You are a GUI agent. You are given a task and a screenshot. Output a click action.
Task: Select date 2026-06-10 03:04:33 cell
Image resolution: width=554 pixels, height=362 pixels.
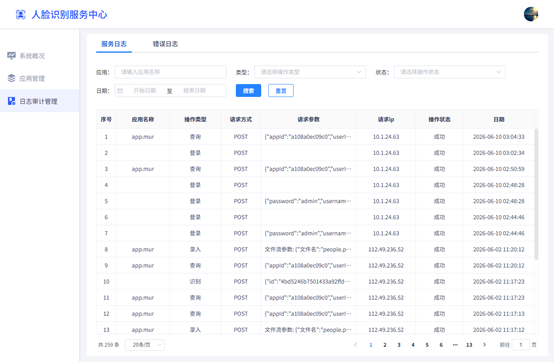click(499, 137)
